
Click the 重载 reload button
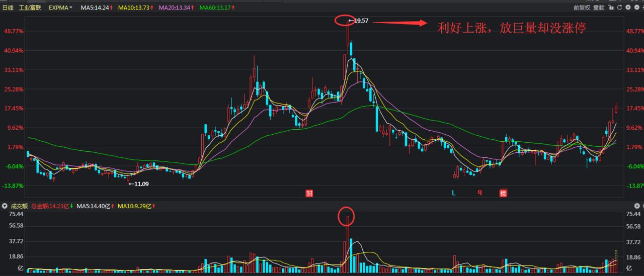pyautogui.click(x=599, y=8)
